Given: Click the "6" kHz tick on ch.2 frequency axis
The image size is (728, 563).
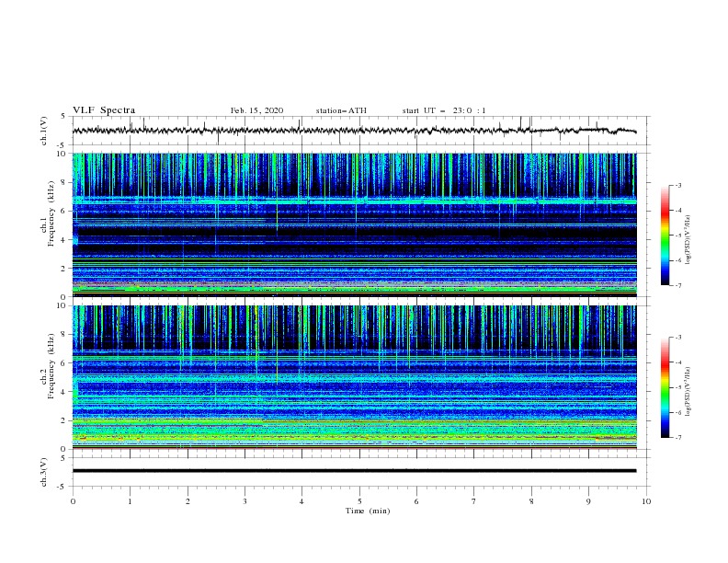Looking at the screenshot, I should pos(64,362).
